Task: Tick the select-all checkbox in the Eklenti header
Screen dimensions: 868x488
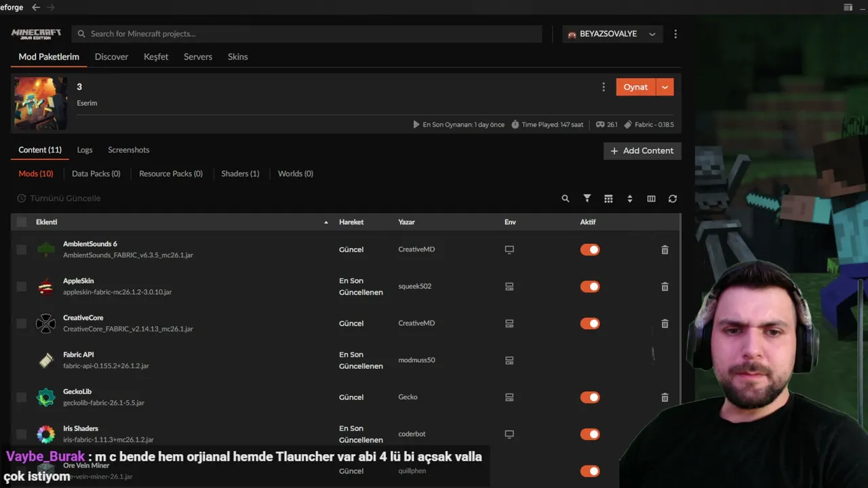Action: coord(22,222)
